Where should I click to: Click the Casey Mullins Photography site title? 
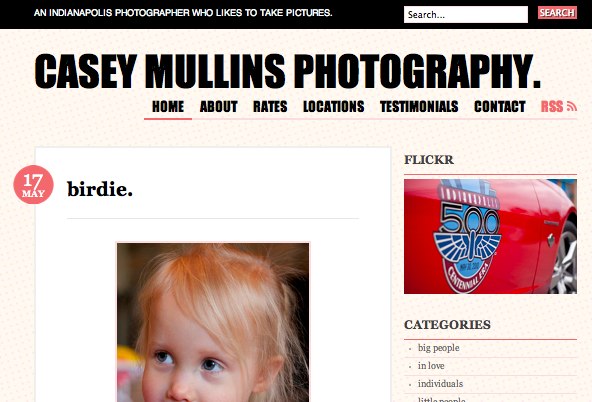point(287,71)
